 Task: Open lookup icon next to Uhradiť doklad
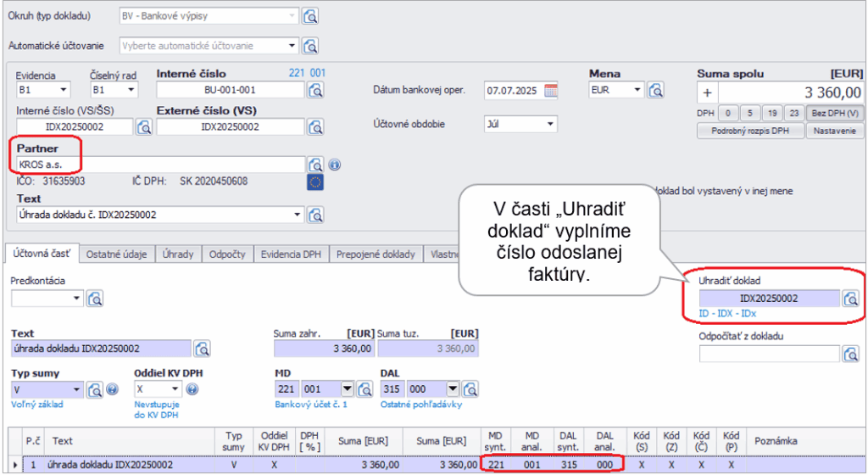[x=850, y=298]
